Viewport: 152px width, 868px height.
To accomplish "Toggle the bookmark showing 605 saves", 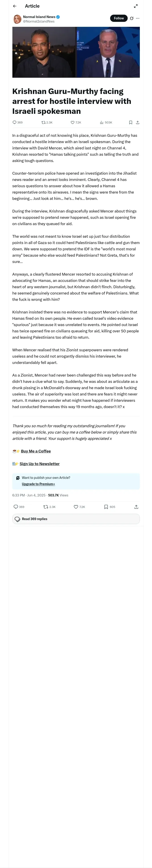I will (x=106, y=506).
